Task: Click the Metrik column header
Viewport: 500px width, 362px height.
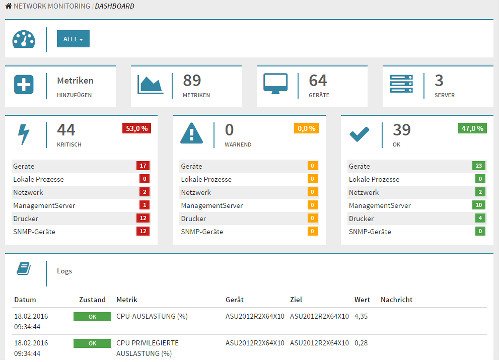Action: [127, 300]
